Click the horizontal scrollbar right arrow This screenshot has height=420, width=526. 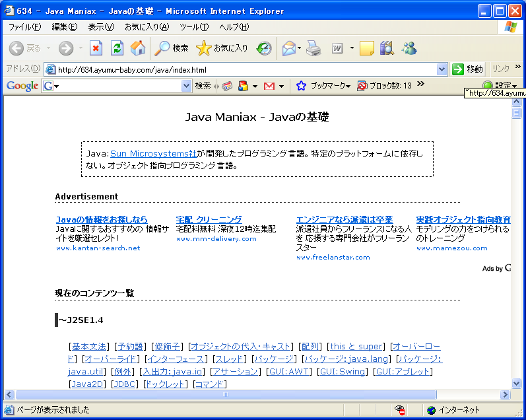504,394
